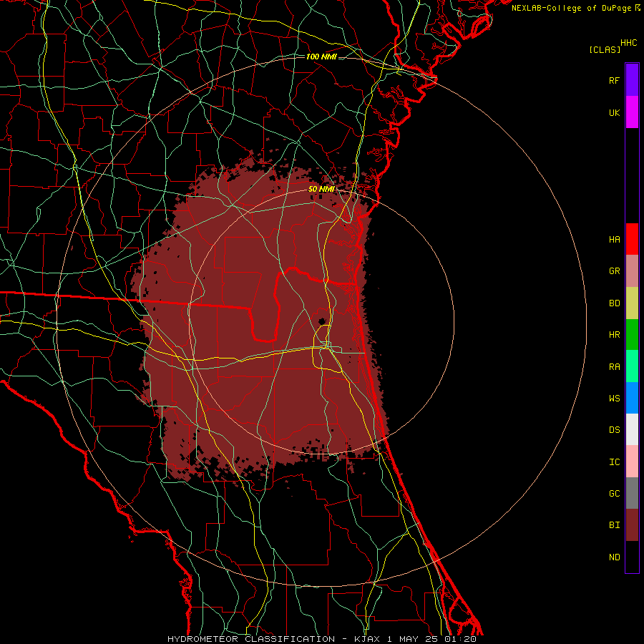Viewport: 644px width, 644px height.
Task: Click the DS white legend swatch
Action: point(632,429)
